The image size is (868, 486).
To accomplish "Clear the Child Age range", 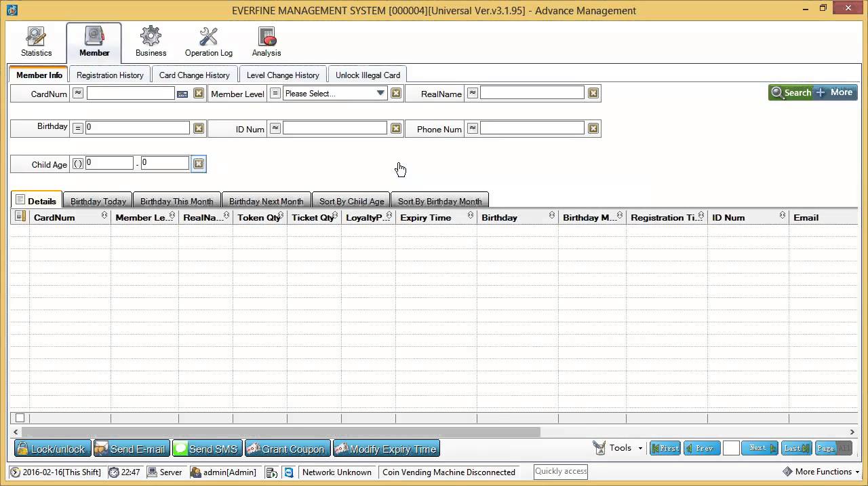I will click(x=199, y=164).
